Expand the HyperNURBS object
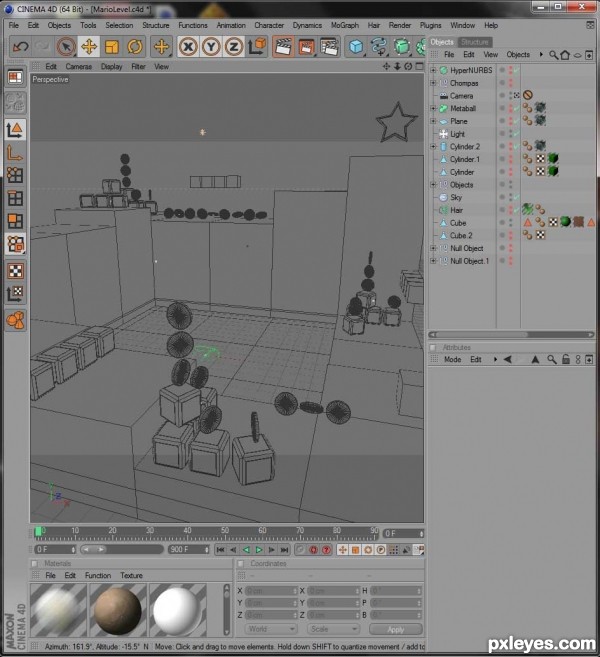The height and width of the screenshot is (657, 600). [433, 70]
